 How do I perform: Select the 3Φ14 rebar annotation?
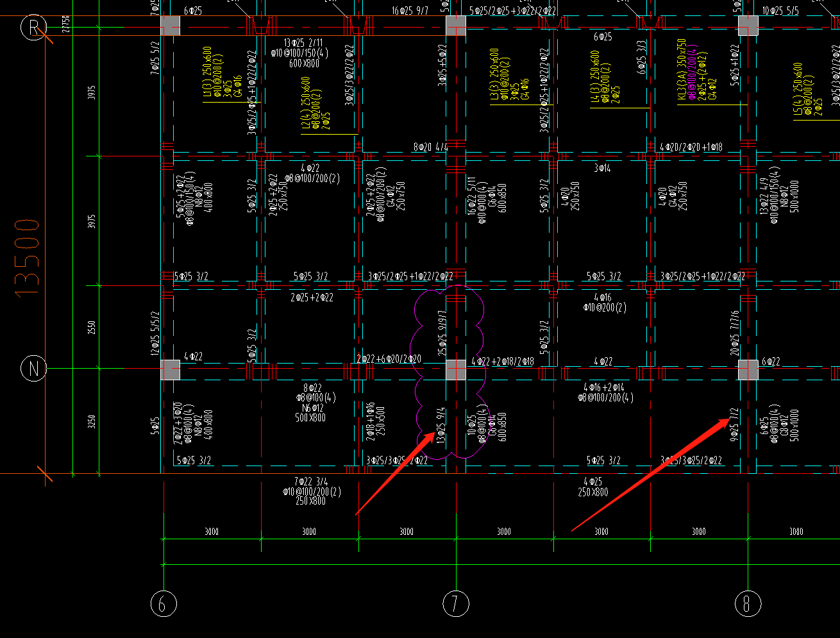tap(602, 168)
